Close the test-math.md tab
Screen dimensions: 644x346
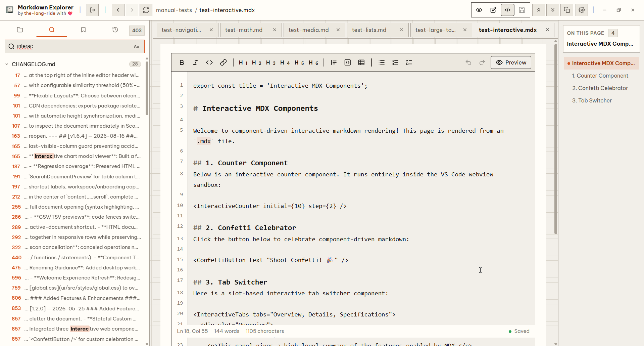click(x=275, y=30)
